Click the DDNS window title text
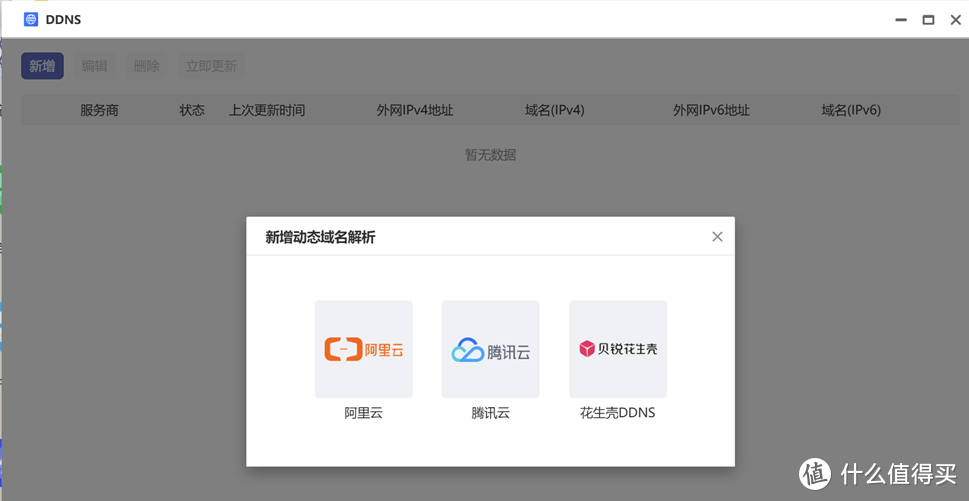The height and width of the screenshot is (501, 969). [x=63, y=20]
